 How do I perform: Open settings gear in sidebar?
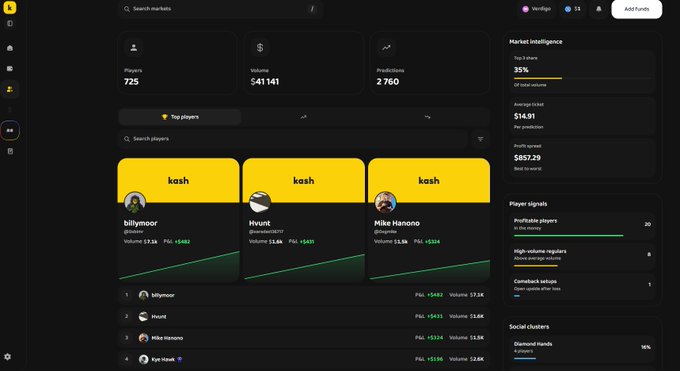coord(7,357)
